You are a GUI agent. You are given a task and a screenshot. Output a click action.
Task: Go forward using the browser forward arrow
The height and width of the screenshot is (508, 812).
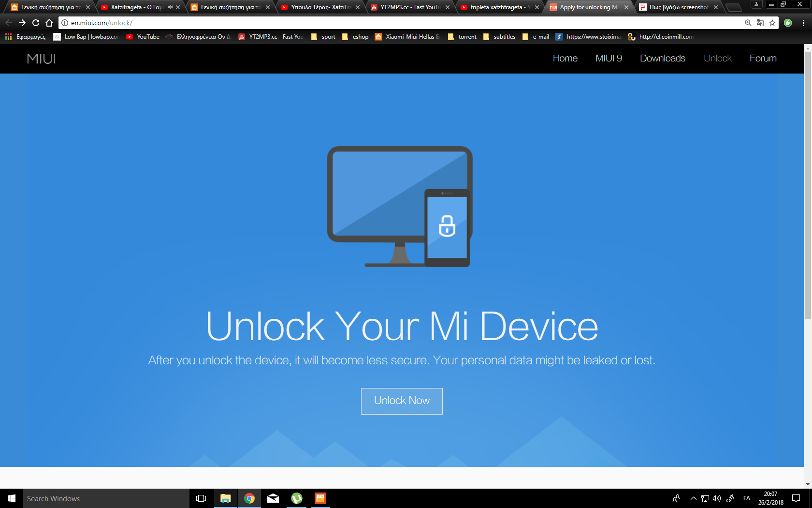tap(22, 23)
